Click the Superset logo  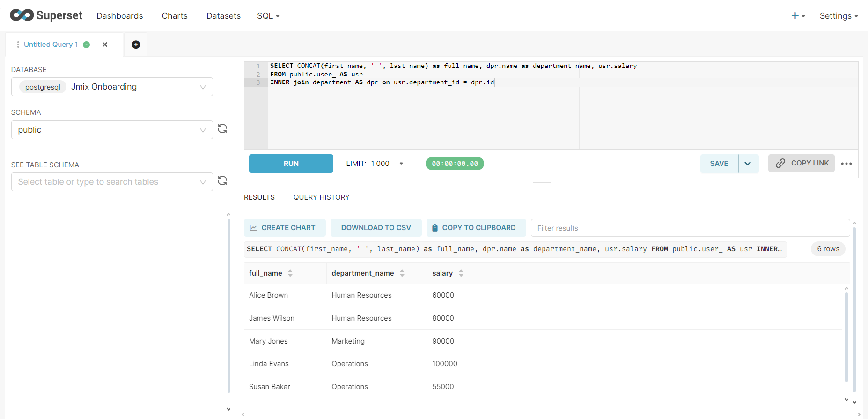tap(46, 15)
